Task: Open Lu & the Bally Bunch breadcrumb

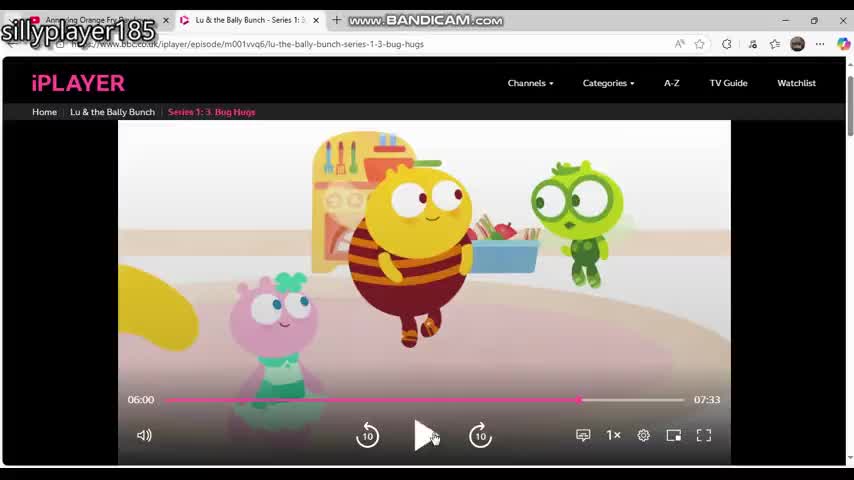Action: tap(112, 112)
